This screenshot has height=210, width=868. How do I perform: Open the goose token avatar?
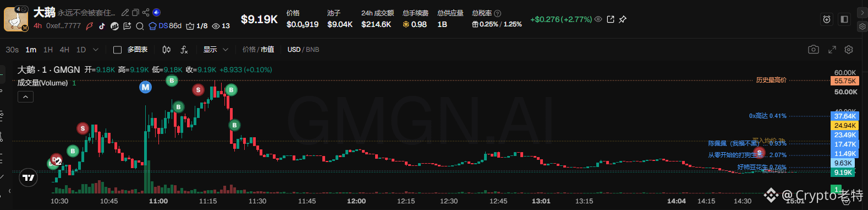coord(16,19)
